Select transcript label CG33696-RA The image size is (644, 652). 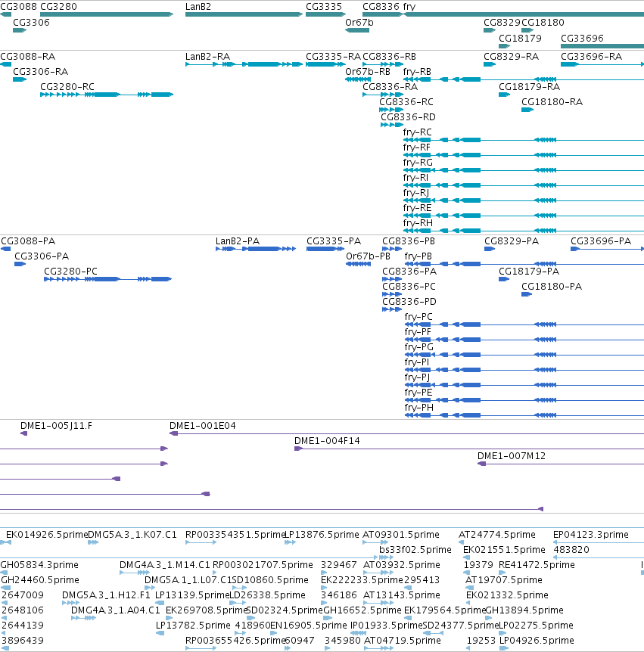coord(592,57)
